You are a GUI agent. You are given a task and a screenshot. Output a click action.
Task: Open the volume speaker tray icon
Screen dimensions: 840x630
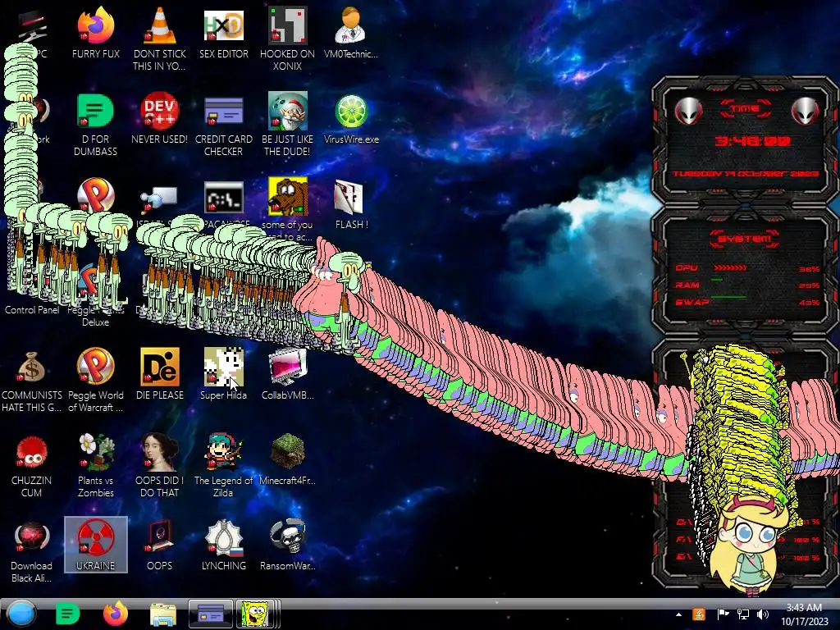click(x=763, y=614)
